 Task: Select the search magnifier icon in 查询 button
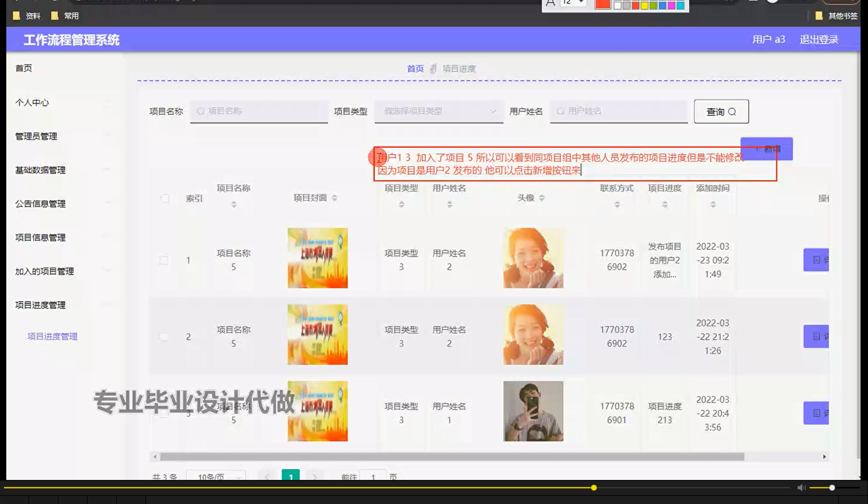(x=732, y=111)
